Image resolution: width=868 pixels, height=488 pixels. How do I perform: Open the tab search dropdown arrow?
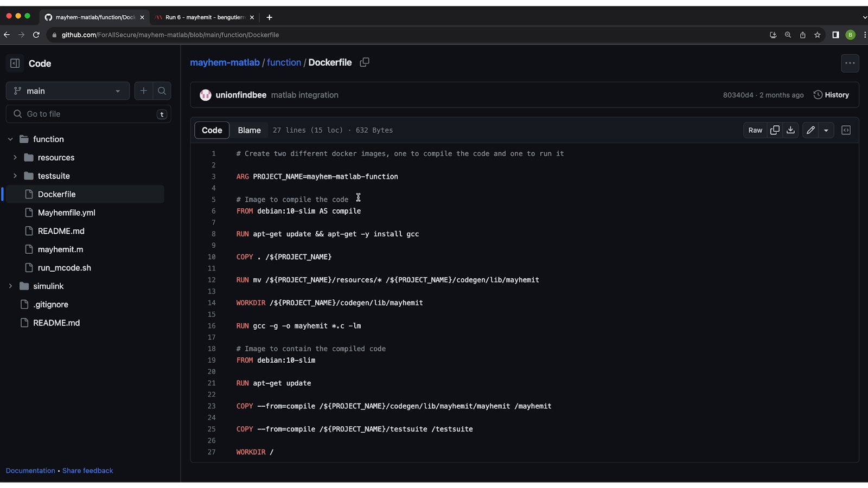click(864, 17)
